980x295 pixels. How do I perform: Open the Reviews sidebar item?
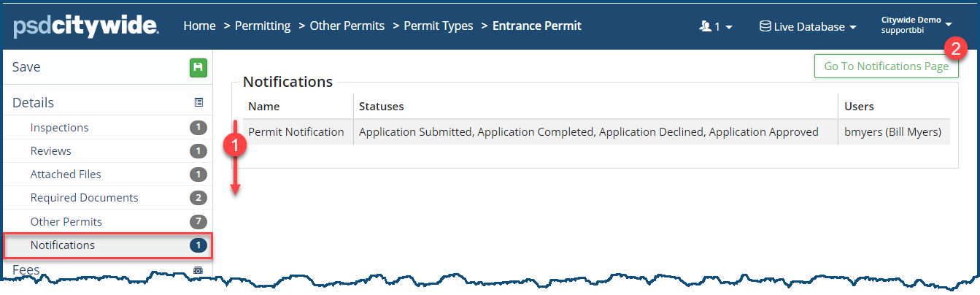point(51,151)
